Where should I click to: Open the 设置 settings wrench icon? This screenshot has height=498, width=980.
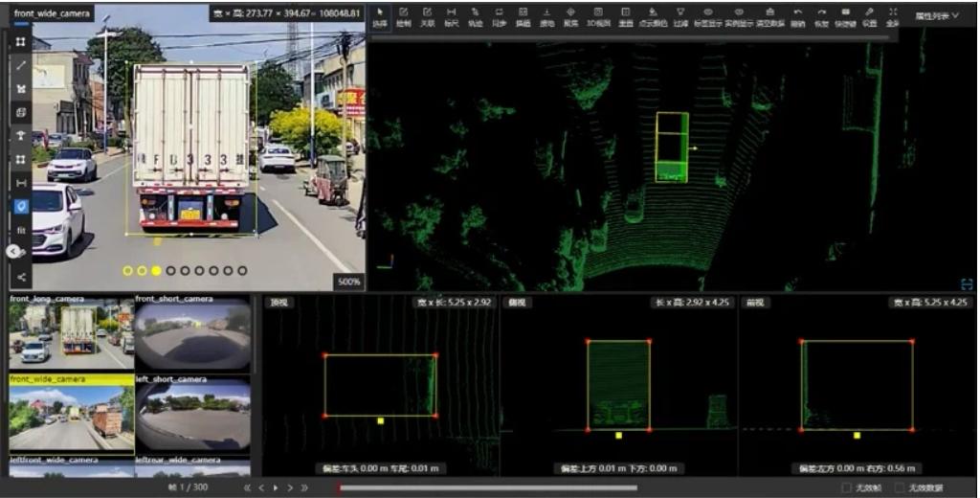click(x=869, y=17)
